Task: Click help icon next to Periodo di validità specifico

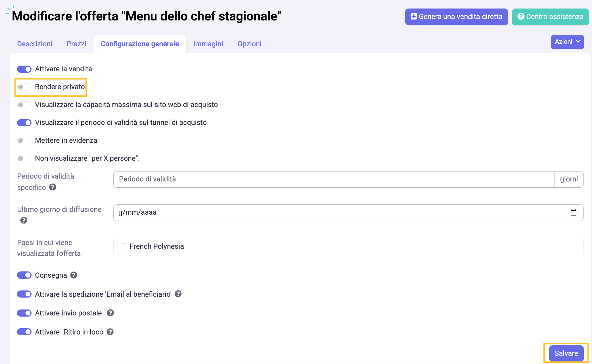Action: click(53, 187)
